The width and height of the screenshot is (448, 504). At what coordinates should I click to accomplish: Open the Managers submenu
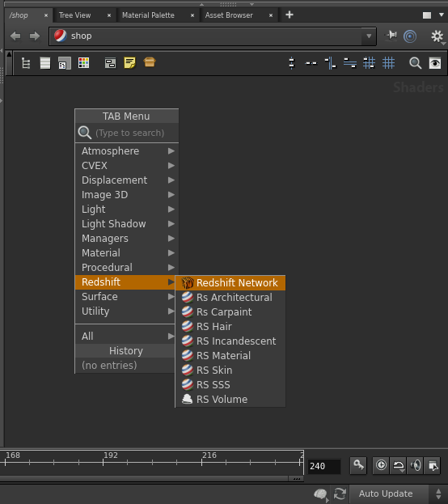[x=127, y=239]
